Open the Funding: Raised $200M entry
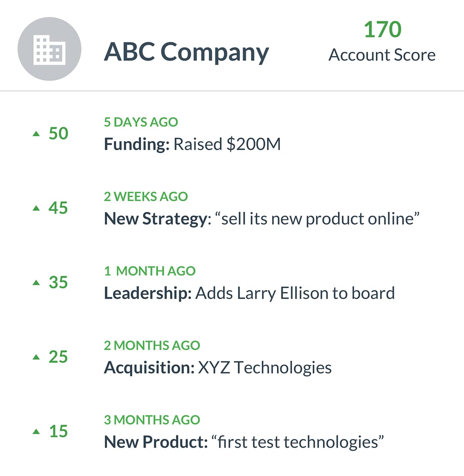Screen dimensions: 464x476 (192, 144)
